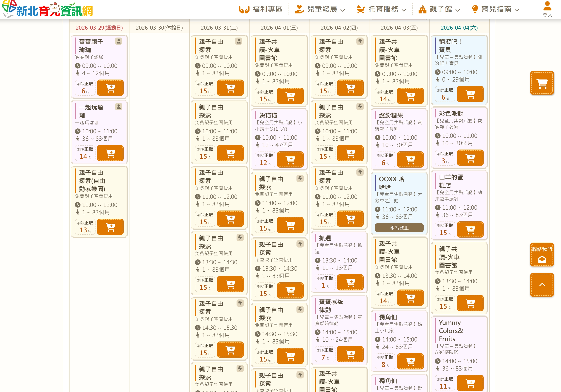Open the 聯絡我們 contact button
The image size is (561, 392).
tap(542, 254)
